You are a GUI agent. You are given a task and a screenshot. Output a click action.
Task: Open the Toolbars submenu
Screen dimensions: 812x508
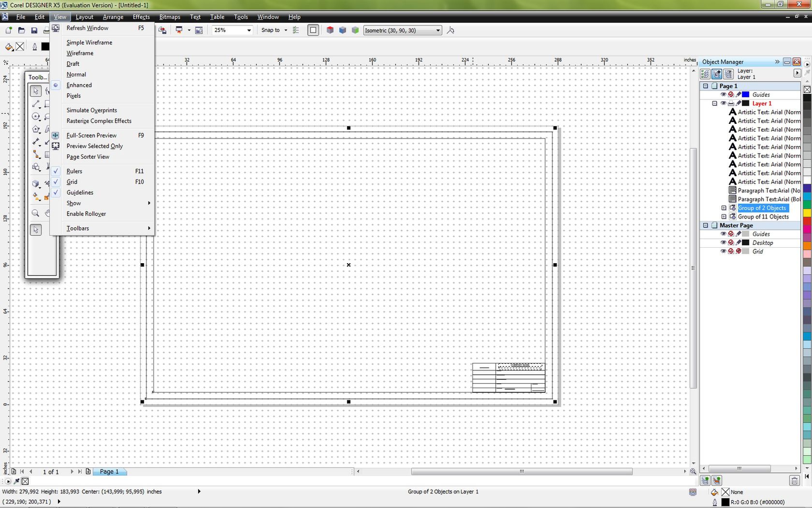(x=102, y=228)
